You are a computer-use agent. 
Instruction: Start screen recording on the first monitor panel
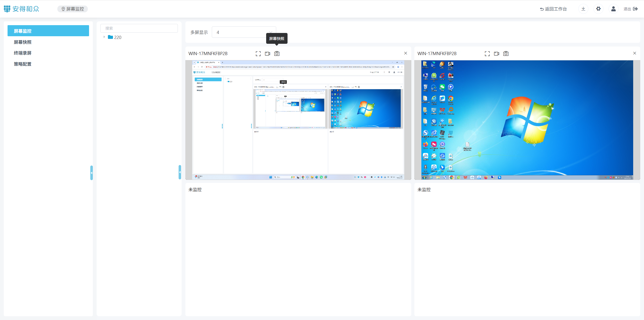[x=267, y=54]
